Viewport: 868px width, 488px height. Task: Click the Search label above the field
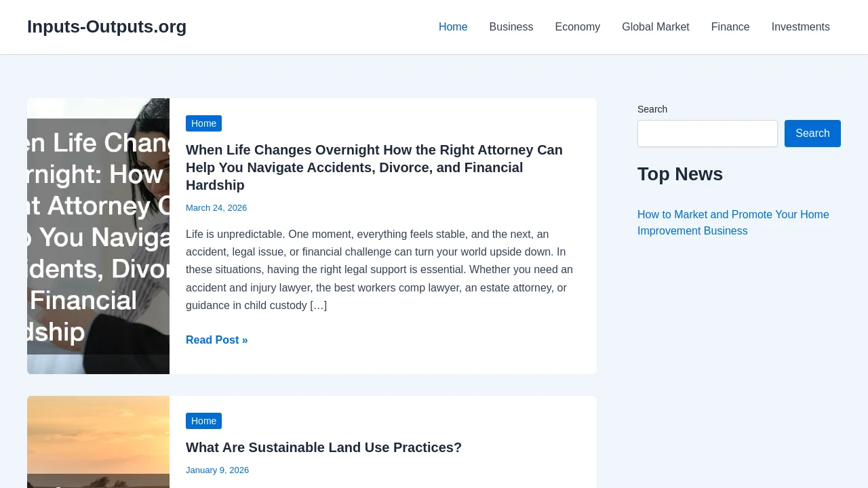click(x=652, y=109)
